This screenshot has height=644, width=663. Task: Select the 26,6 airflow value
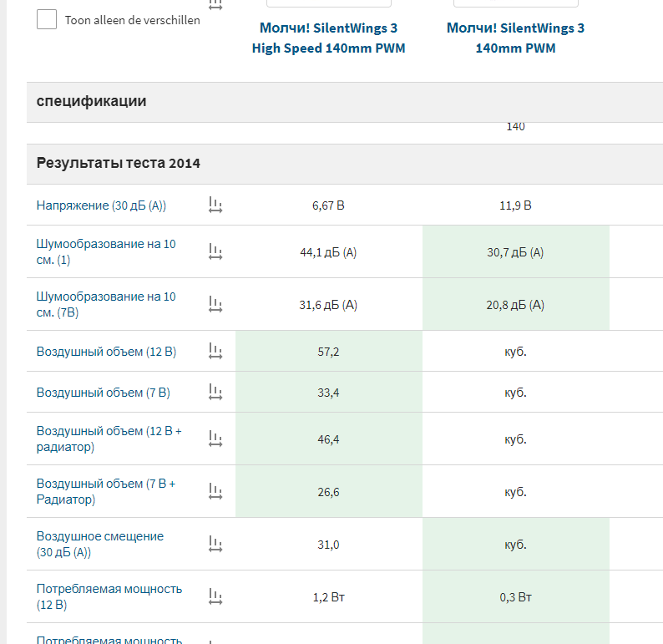pos(328,492)
